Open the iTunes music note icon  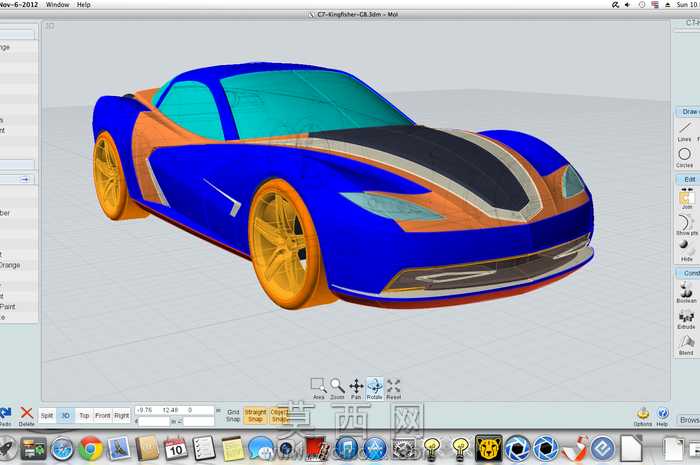[x=347, y=448]
